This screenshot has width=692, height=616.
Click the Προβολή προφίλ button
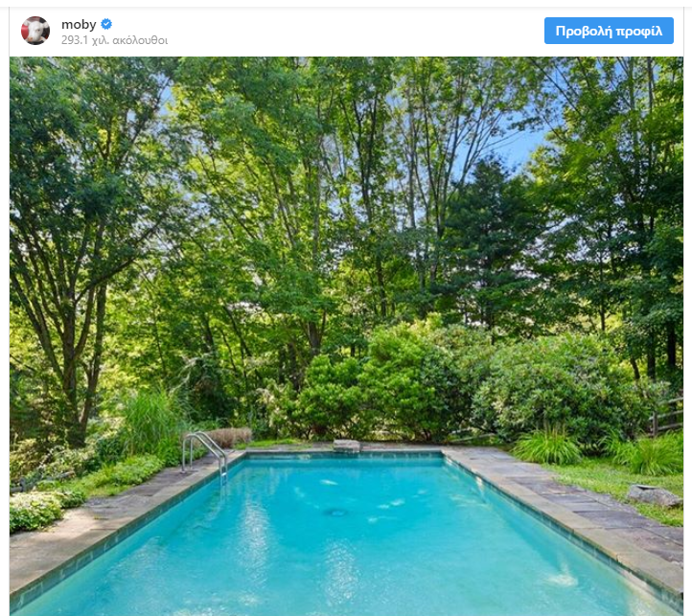tap(609, 31)
